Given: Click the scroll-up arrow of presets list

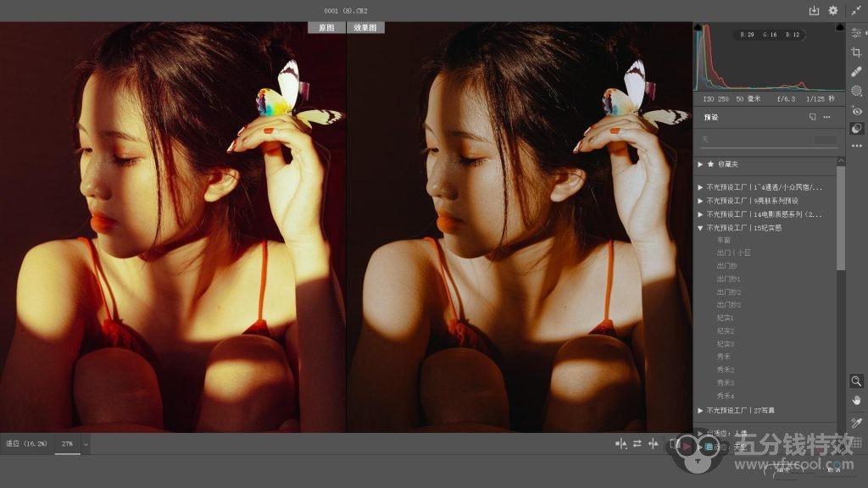Looking at the screenshot, I should (x=841, y=161).
